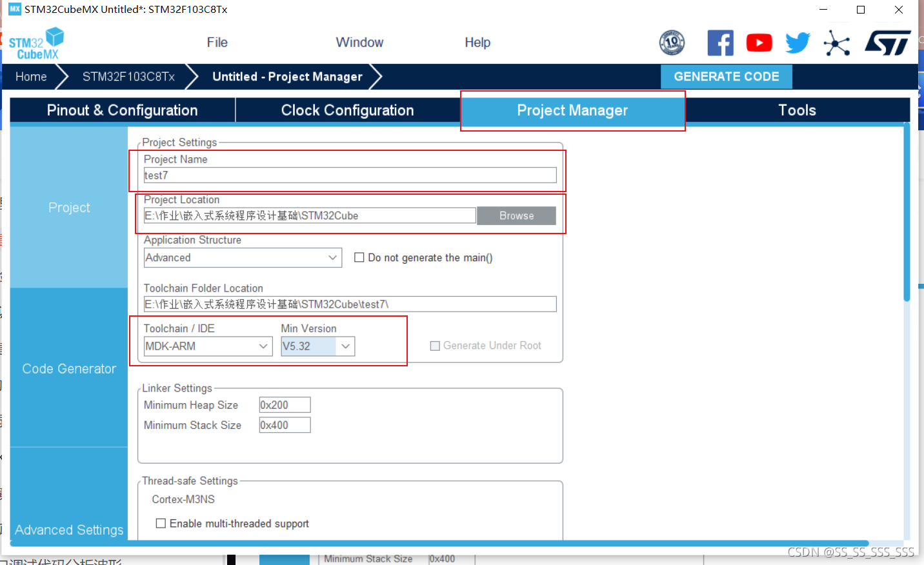Click Minimum Heap Size field
Viewport: 924px width, 565px height.
click(x=285, y=405)
